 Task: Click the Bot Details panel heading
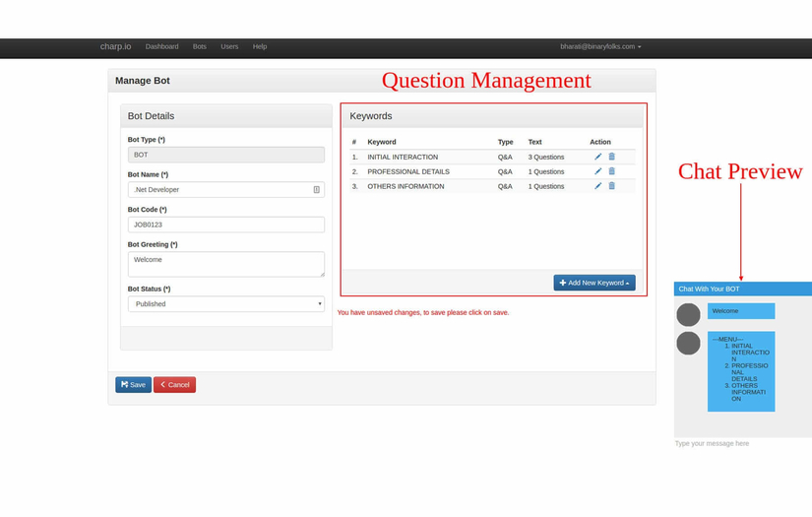point(151,116)
